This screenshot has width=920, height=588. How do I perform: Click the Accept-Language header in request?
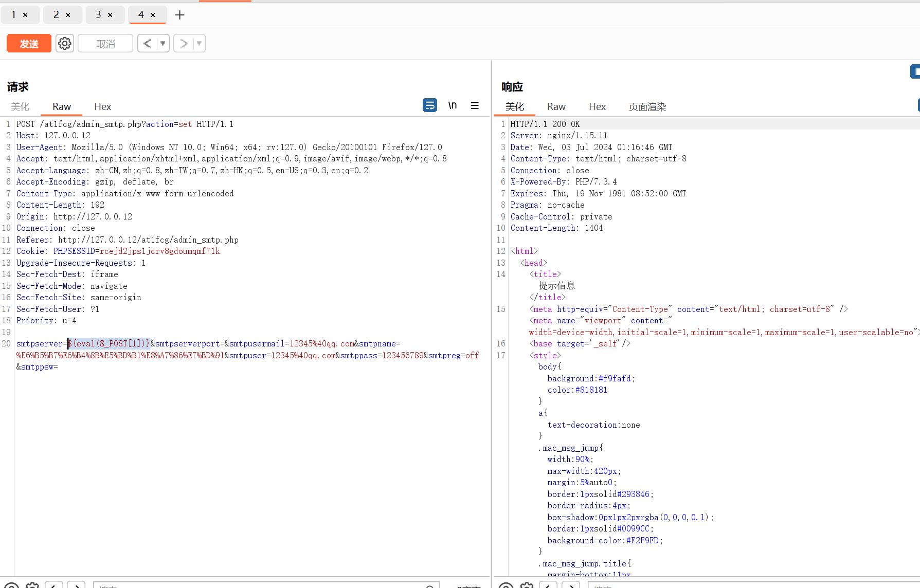pyautogui.click(x=192, y=170)
